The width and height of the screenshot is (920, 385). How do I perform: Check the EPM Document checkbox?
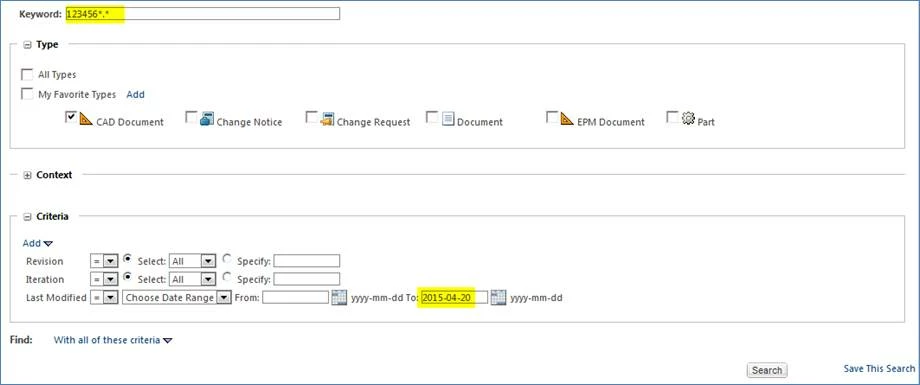click(x=552, y=117)
